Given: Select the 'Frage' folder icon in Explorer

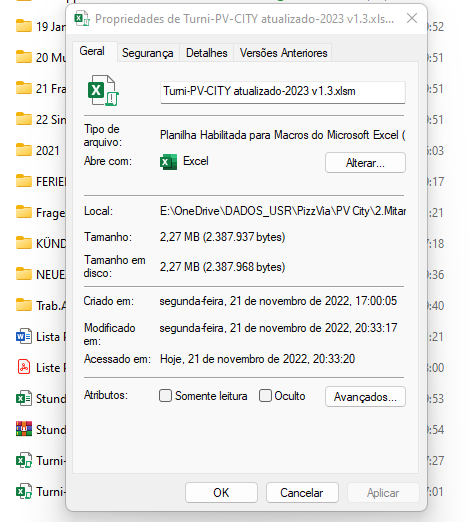Looking at the screenshot, I should tap(24, 212).
